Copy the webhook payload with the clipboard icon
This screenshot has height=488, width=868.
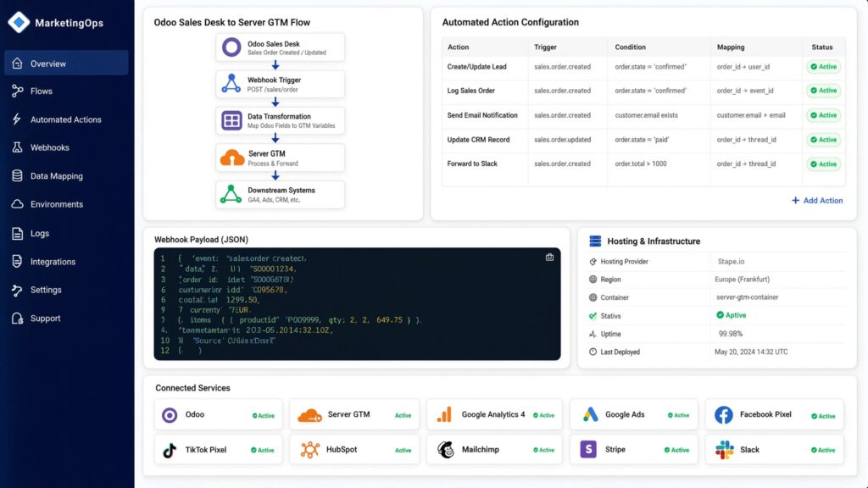[549, 258]
